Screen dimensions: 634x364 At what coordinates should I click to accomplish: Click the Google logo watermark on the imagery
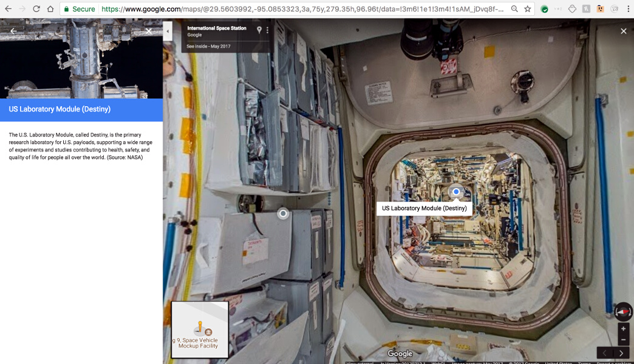(x=400, y=353)
